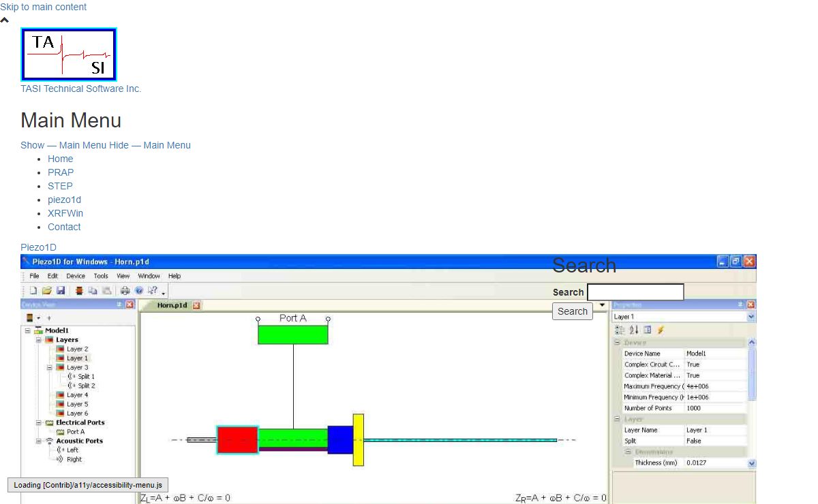Click the Alphabetical sort icon in Properties
The width and height of the screenshot is (818, 504).
[x=634, y=330]
